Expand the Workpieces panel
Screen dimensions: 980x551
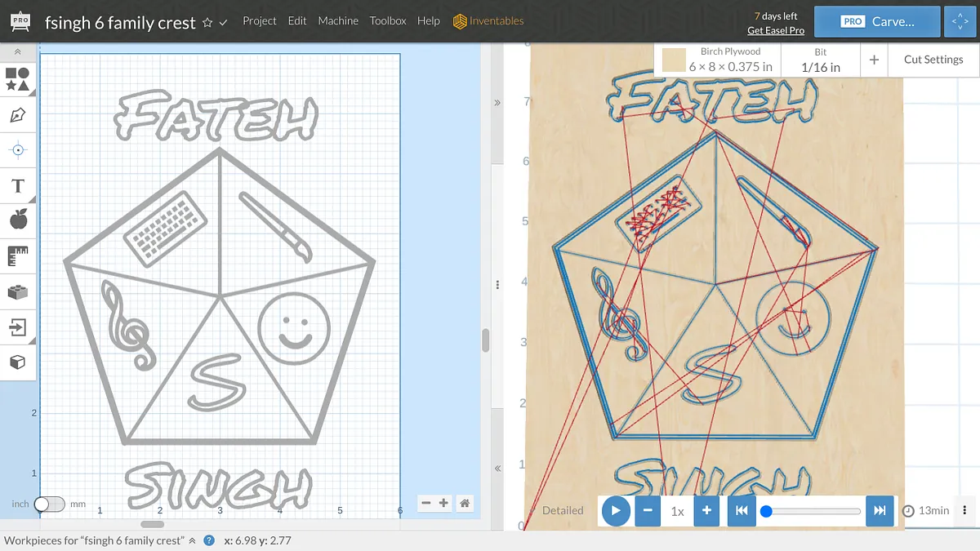pos(192,540)
